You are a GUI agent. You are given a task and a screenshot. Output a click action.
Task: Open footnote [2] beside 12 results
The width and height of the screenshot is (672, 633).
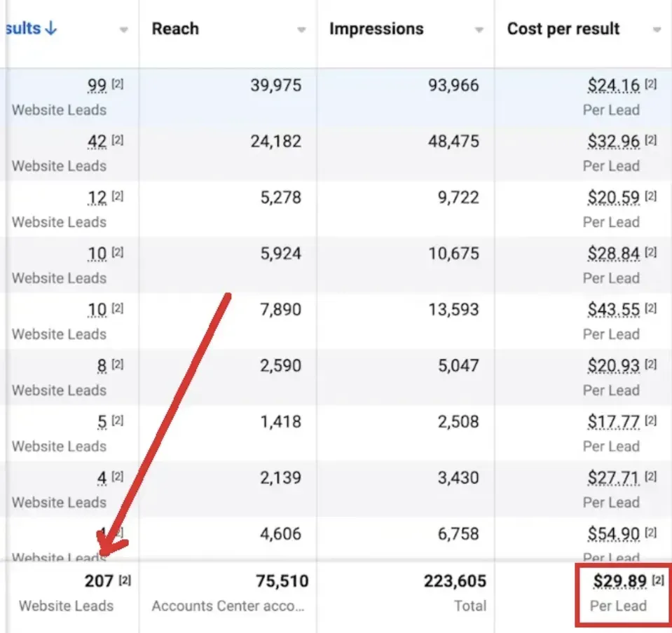[118, 197]
